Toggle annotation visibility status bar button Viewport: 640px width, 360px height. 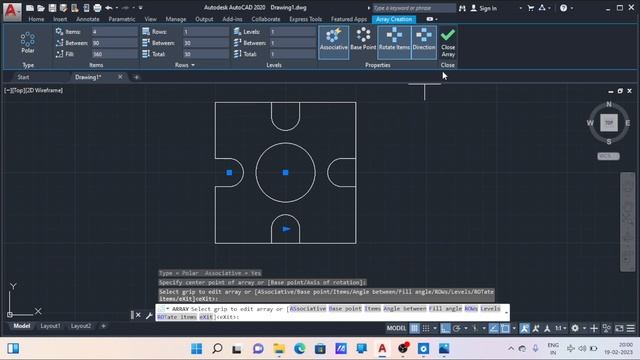524,328
